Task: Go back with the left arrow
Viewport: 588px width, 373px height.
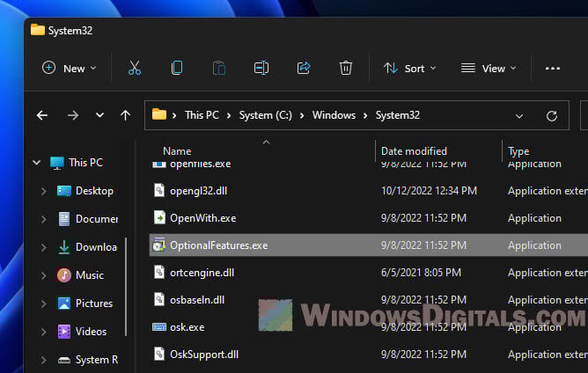Action: tap(42, 115)
